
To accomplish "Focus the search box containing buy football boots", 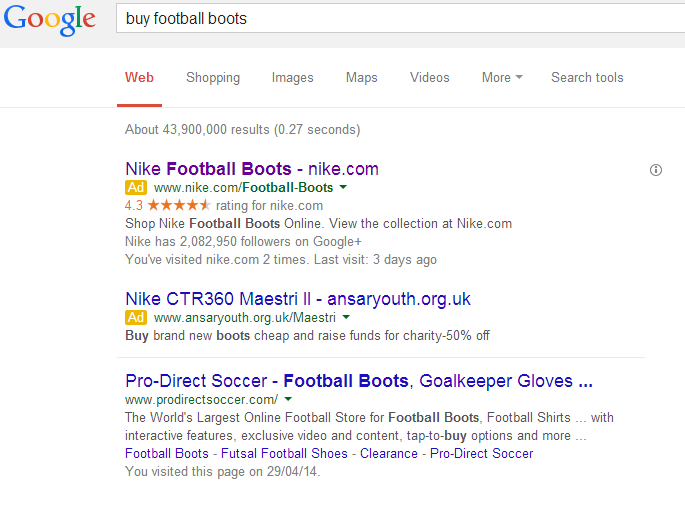I will [x=400, y=18].
